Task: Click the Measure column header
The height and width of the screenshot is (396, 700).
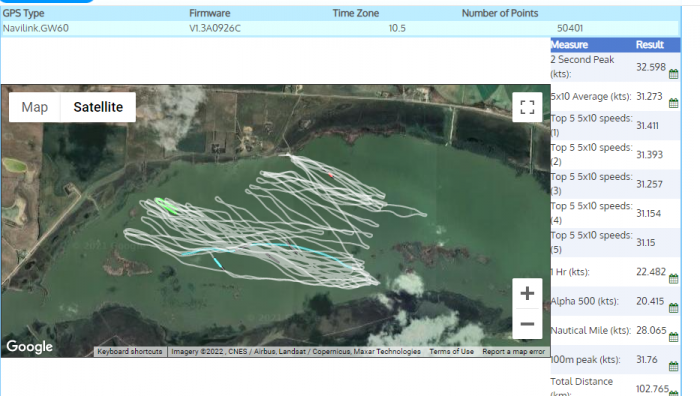Action: (569, 45)
